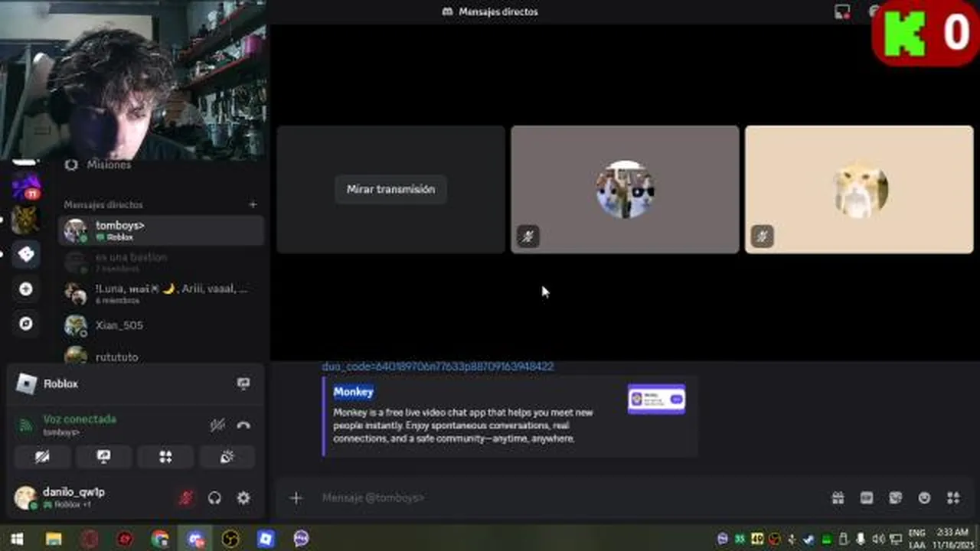980x551 pixels.
Task: Open the tomboys> direct message
Action: pyautogui.click(x=161, y=230)
